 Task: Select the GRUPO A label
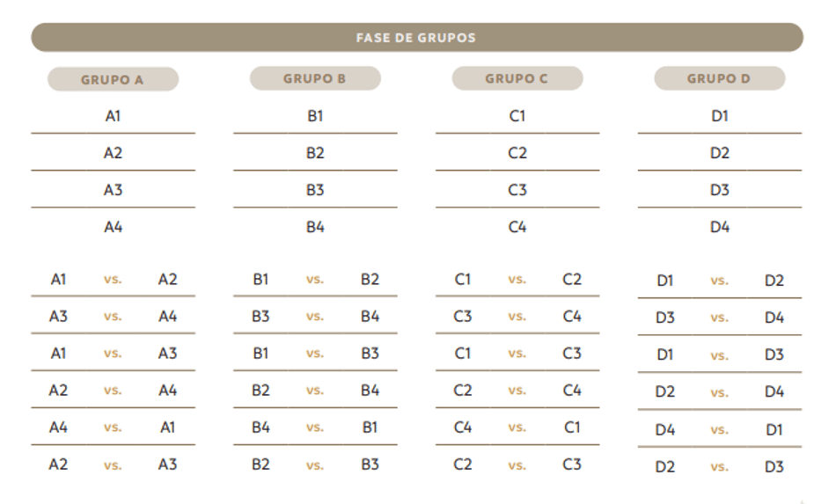tap(113, 79)
